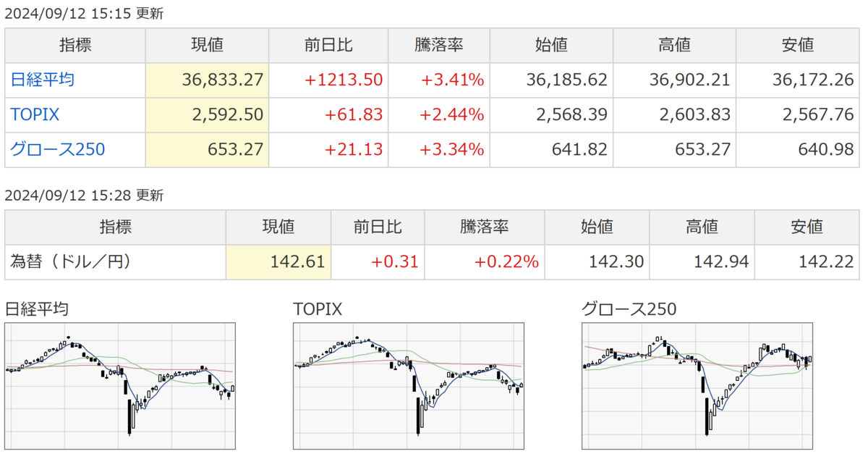868x454 pixels.
Task: Open the 日経平均 index link
Action: click(x=42, y=80)
